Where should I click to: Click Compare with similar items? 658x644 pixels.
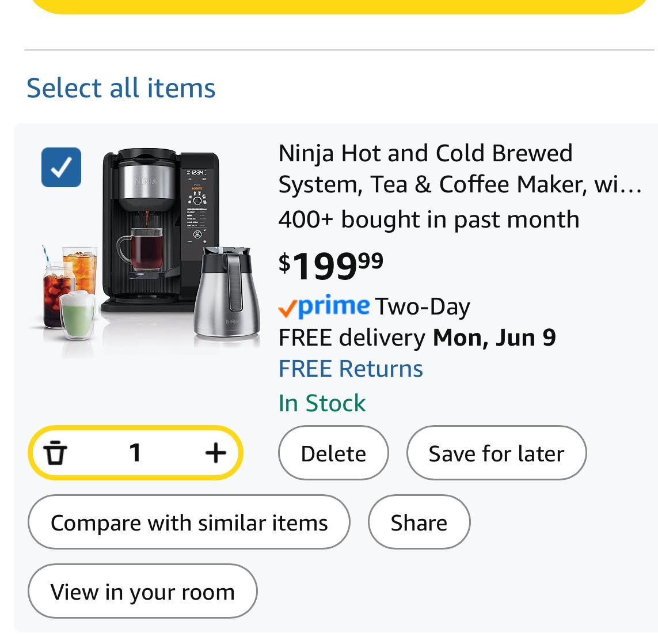click(189, 522)
